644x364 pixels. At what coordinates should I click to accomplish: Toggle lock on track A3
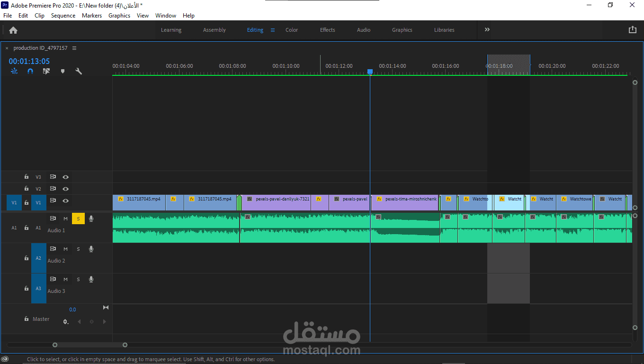(27, 288)
